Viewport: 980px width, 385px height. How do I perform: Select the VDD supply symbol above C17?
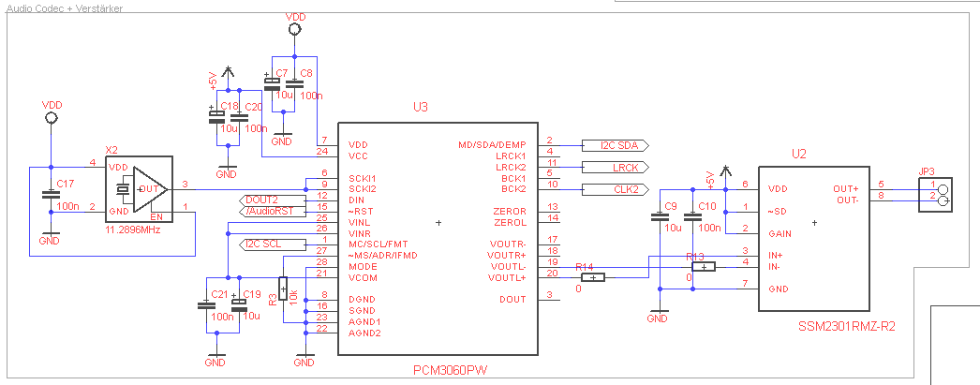50,119
